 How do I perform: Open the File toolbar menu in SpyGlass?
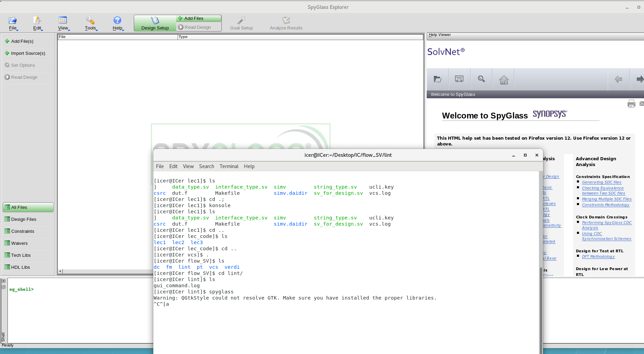[x=13, y=23]
